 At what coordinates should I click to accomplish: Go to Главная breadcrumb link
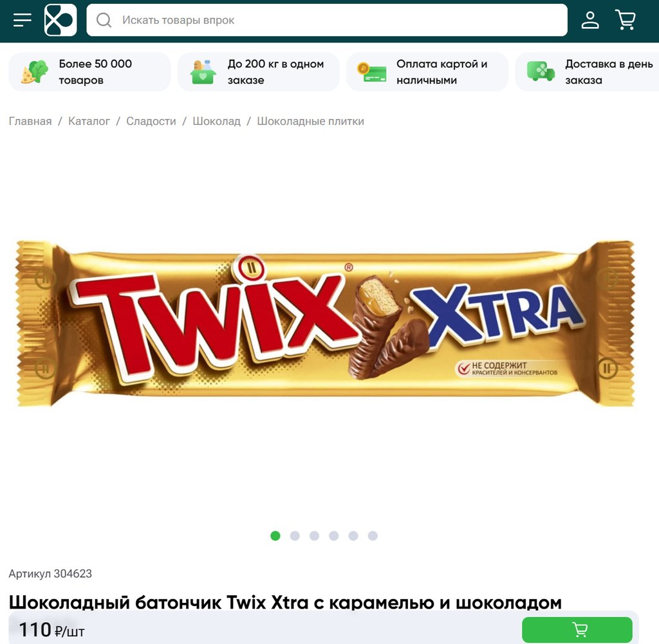(x=30, y=121)
